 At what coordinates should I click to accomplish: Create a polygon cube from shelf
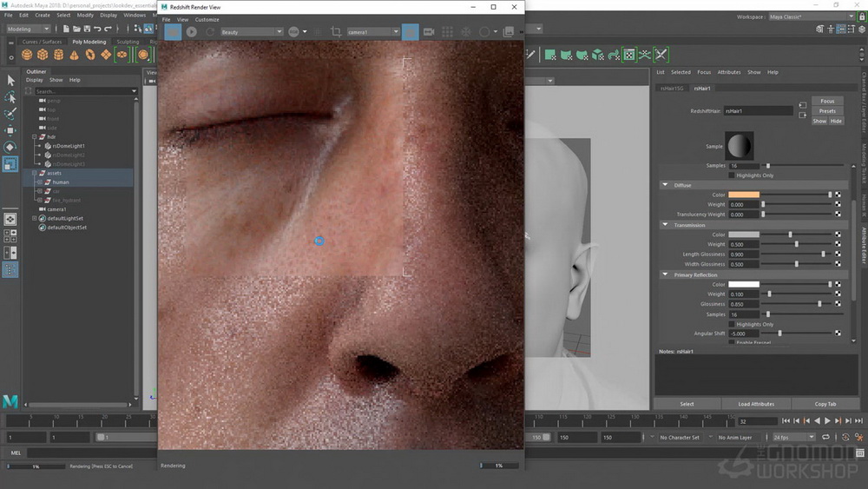43,55
